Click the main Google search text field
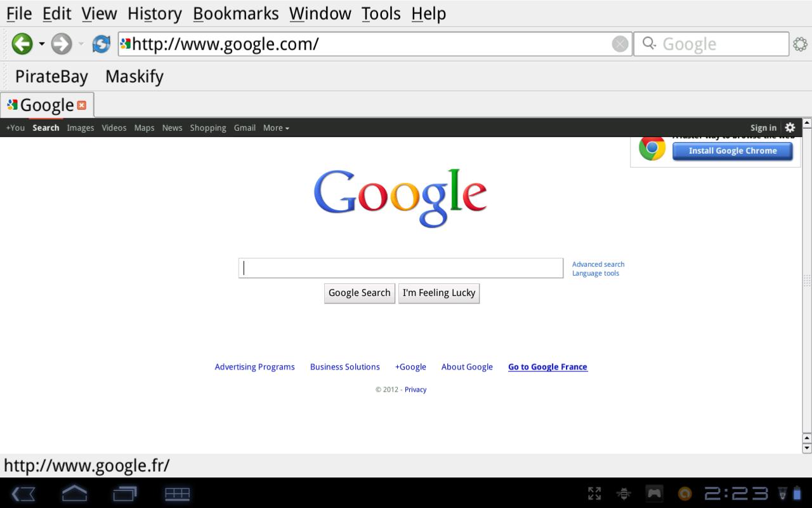The height and width of the screenshot is (508, 812). (401, 268)
